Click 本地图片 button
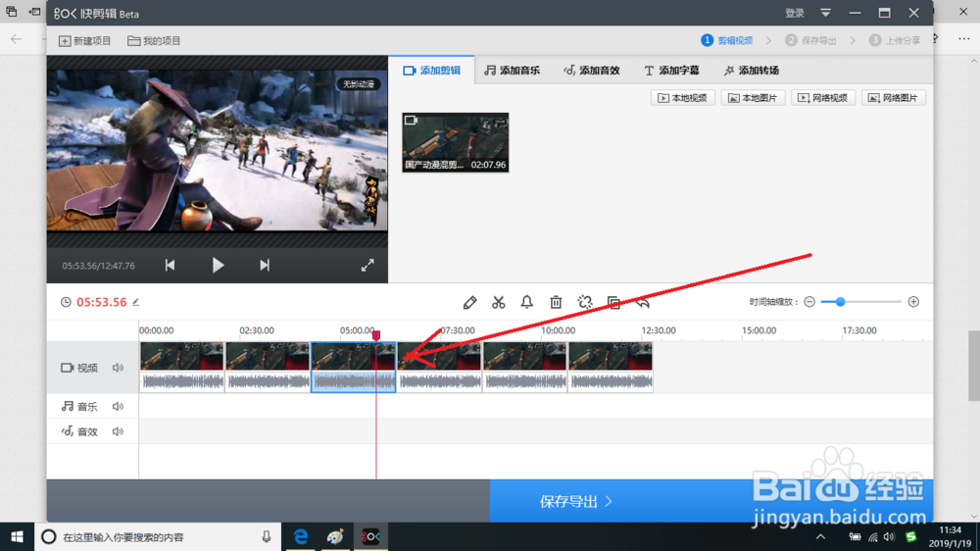 (x=753, y=98)
